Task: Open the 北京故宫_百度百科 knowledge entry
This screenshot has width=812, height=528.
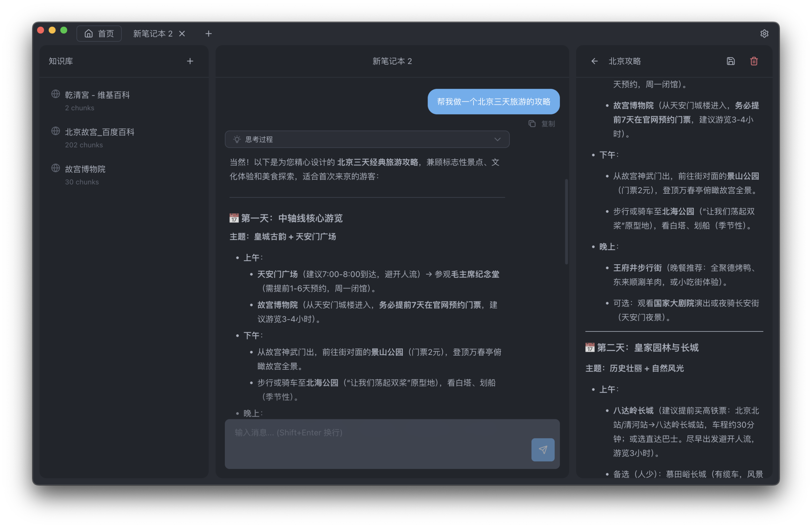Action: (x=99, y=132)
